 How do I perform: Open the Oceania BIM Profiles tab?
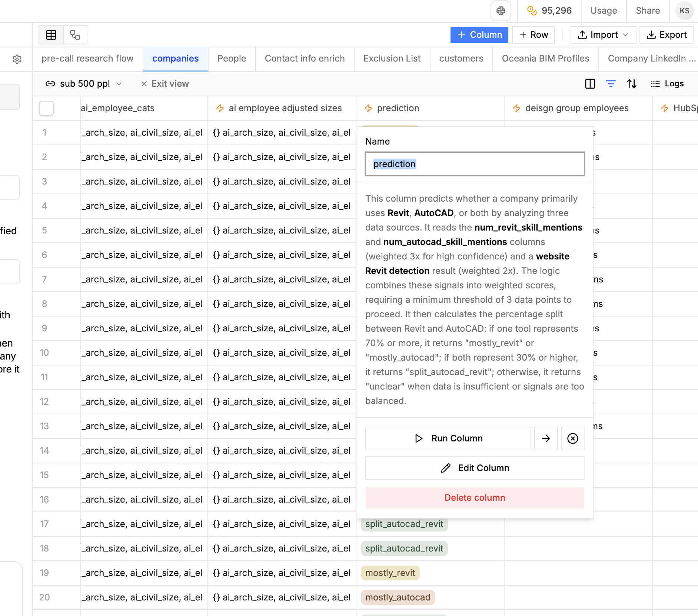point(545,59)
